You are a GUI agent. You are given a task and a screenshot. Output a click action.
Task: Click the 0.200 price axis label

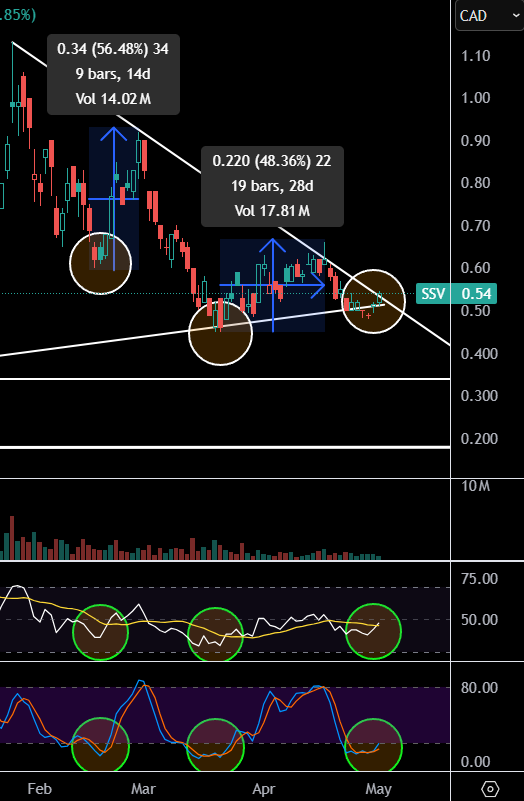pyautogui.click(x=479, y=439)
